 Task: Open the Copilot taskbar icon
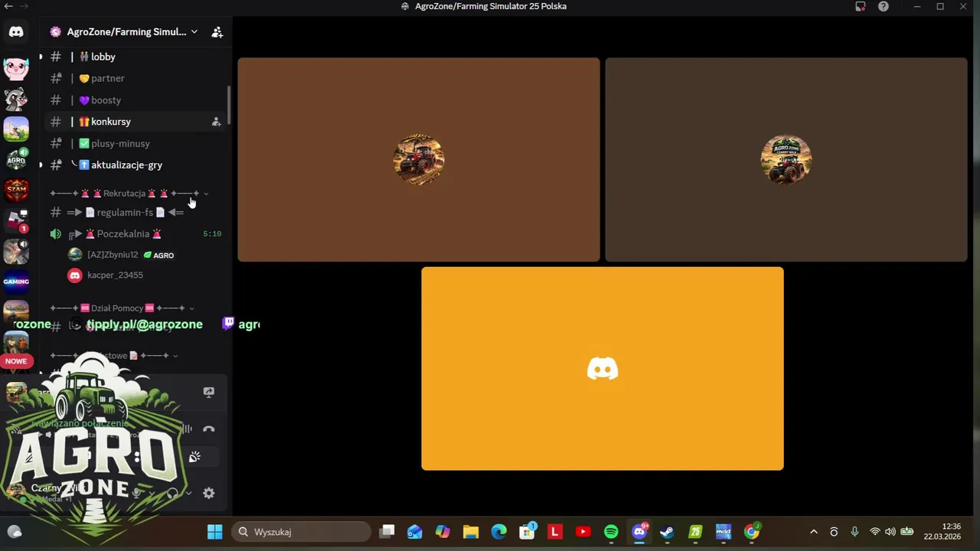[x=443, y=532]
